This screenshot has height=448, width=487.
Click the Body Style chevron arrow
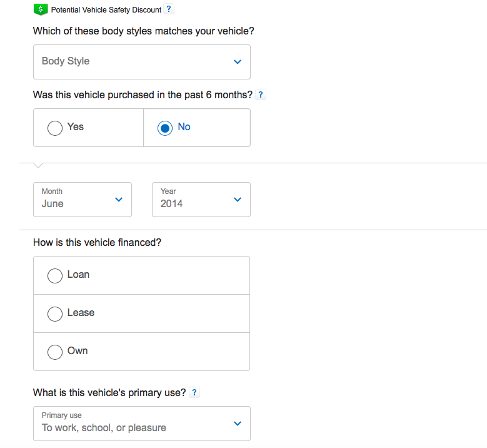pyautogui.click(x=237, y=62)
